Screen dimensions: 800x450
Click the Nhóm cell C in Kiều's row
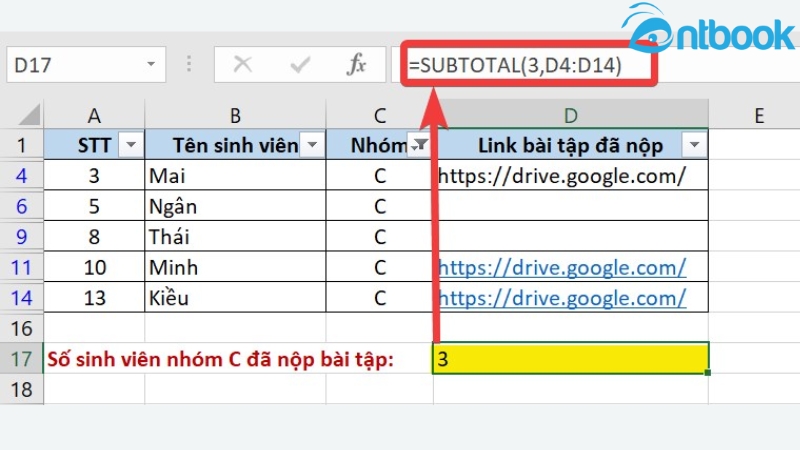[380, 297]
